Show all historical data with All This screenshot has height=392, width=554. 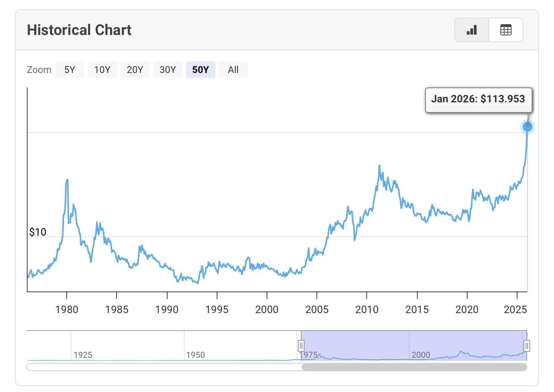coord(233,70)
